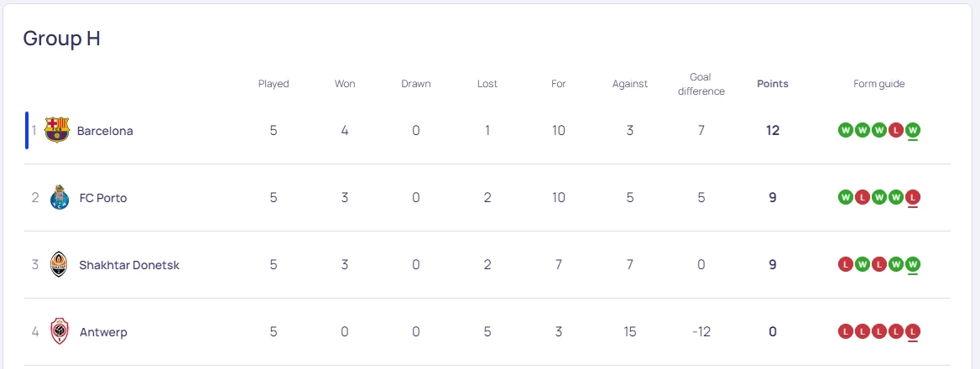Click the Shakhtar Donetsk club crest
980x369 pixels.
(x=59, y=264)
